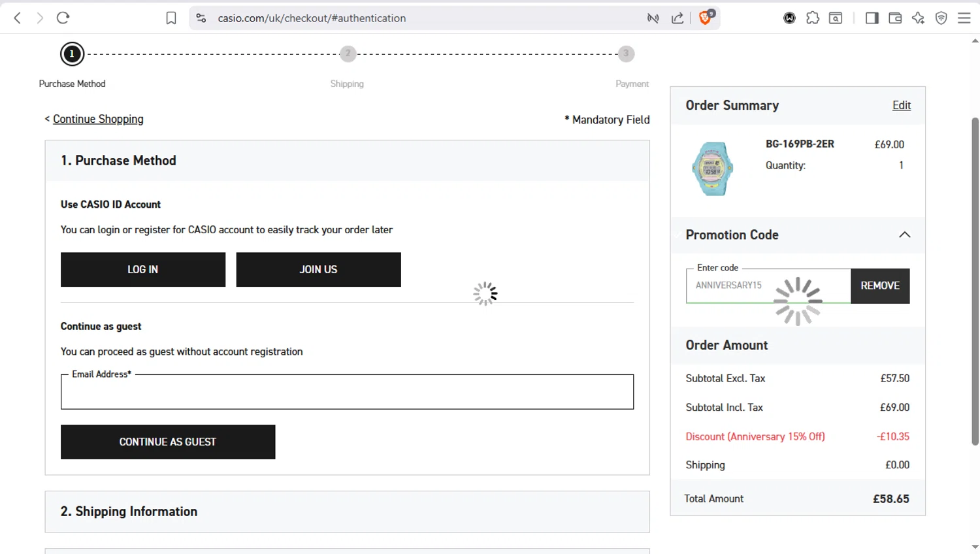Screen dimensions: 980x554
Task: Go back to the previous page
Action: [x=18, y=18]
